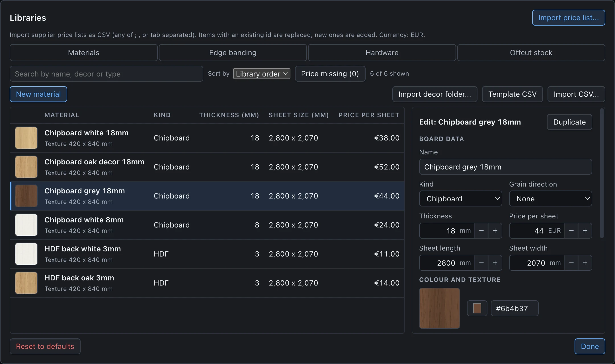Open the large texture preview image

coord(440,308)
